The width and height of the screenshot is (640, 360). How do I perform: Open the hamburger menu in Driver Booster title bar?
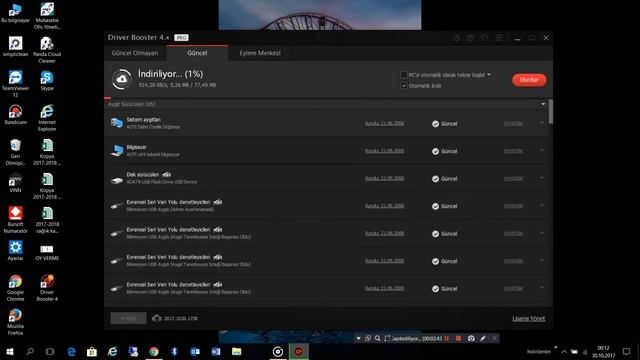[x=499, y=38]
